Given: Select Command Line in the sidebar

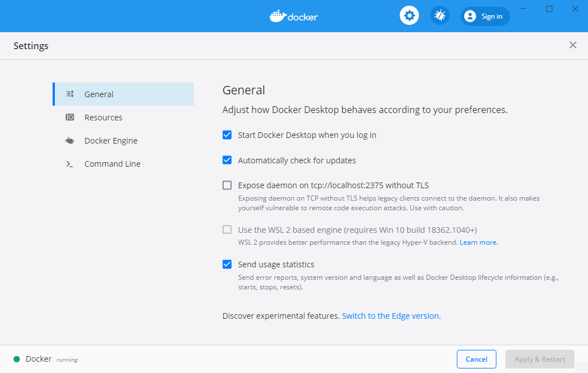Looking at the screenshot, I should click(113, 164).
